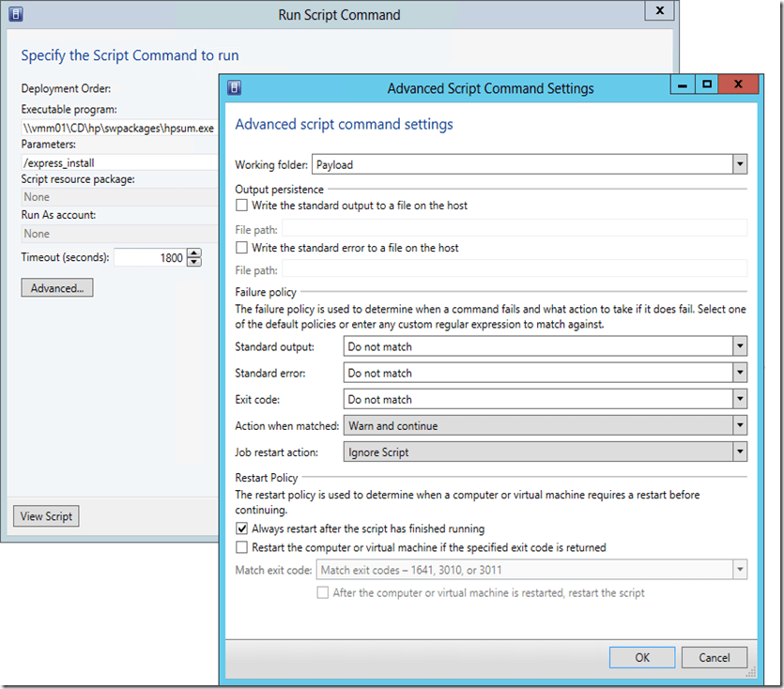Click the Run Script Command window icon
784x689 pixels.
click(x=16, y=15)
